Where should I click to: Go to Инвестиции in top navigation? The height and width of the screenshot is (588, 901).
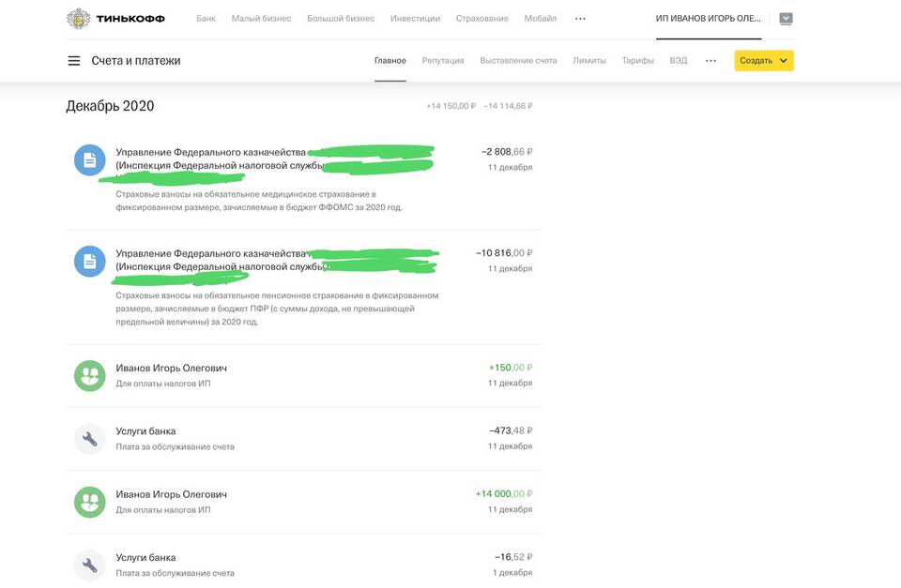pyautogui.click(x=415, y=19)
